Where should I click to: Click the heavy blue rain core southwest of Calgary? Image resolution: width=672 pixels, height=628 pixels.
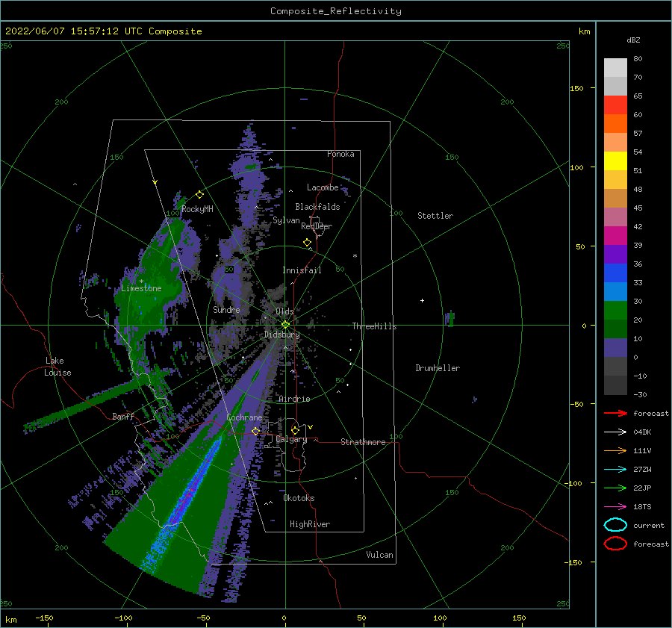click(187, 500)
